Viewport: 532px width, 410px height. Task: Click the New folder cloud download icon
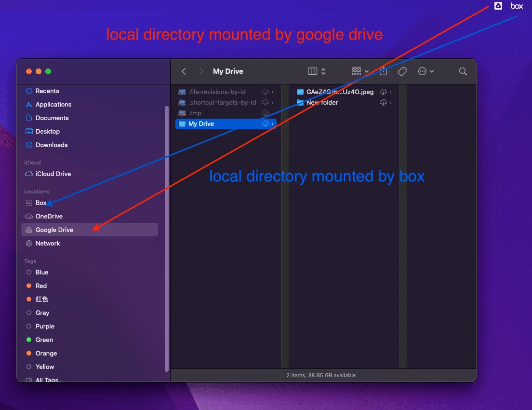point(383,103)
